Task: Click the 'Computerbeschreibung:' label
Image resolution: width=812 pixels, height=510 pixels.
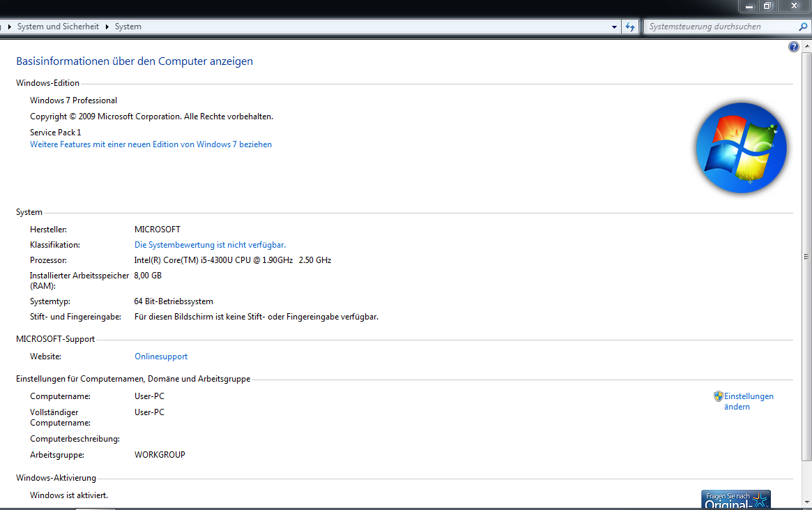Action: (75, 439)
